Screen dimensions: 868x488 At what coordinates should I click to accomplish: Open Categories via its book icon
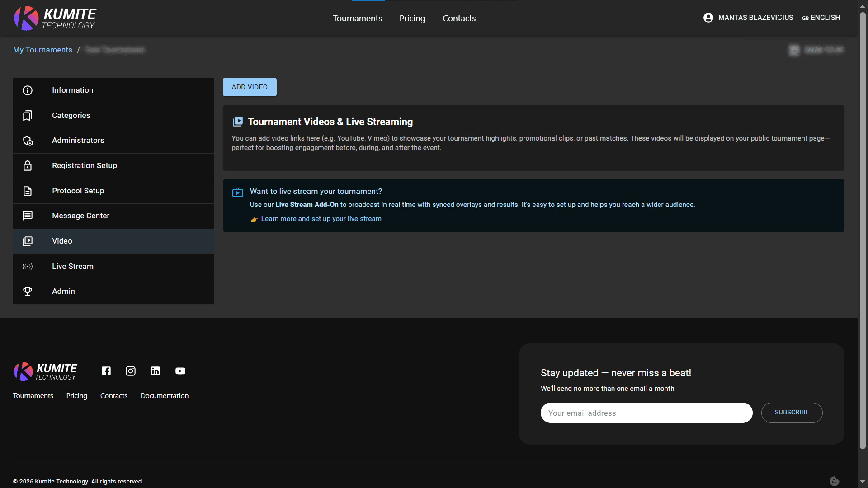click(28, 115)
